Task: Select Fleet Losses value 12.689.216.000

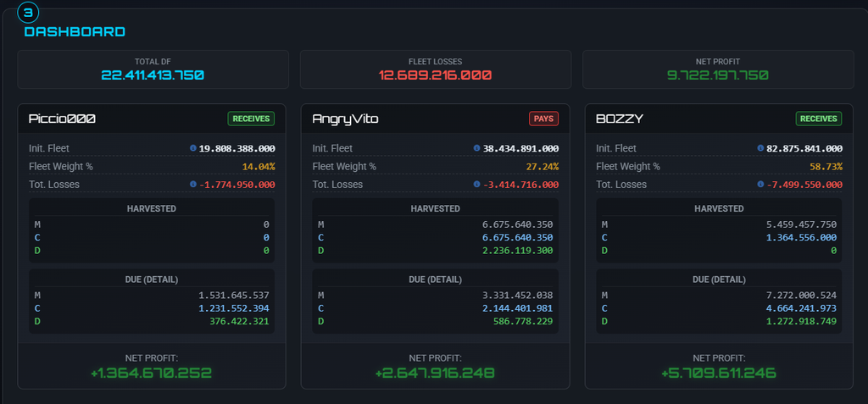Action: pos(435,75)
